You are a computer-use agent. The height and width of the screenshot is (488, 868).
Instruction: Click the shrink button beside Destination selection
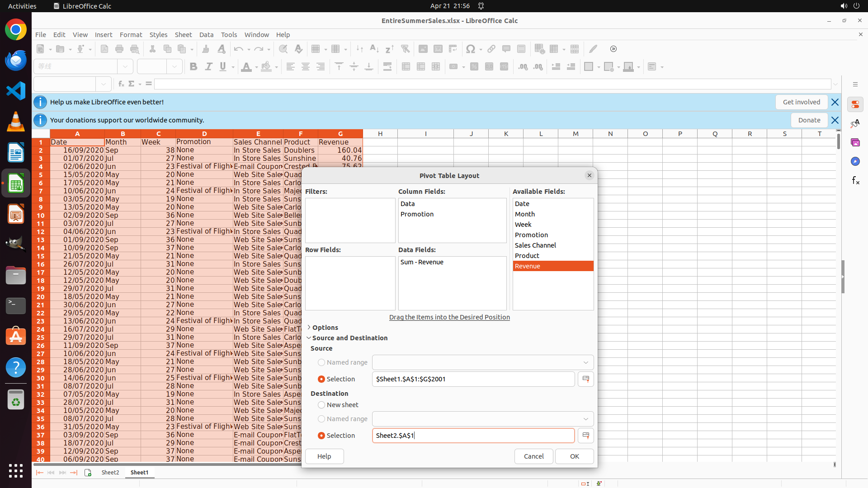[585, 436]
